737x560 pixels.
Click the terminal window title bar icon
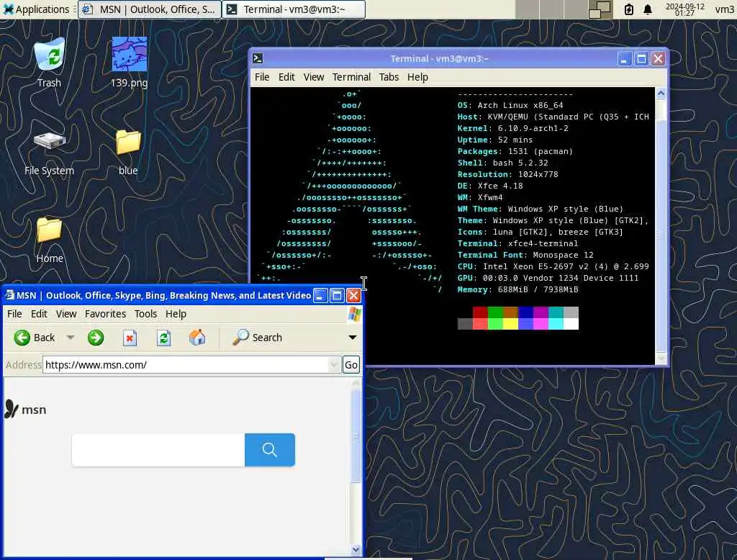(258, 58)
